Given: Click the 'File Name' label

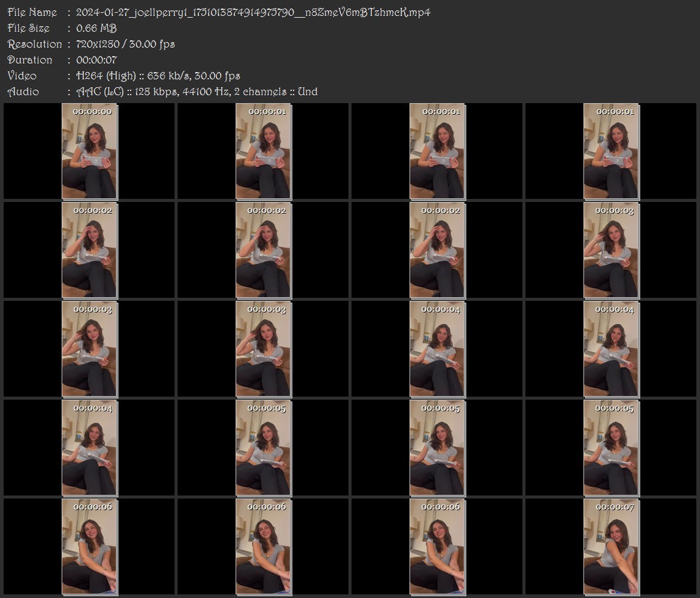Looking at the screenshot, I should (32, 12).
